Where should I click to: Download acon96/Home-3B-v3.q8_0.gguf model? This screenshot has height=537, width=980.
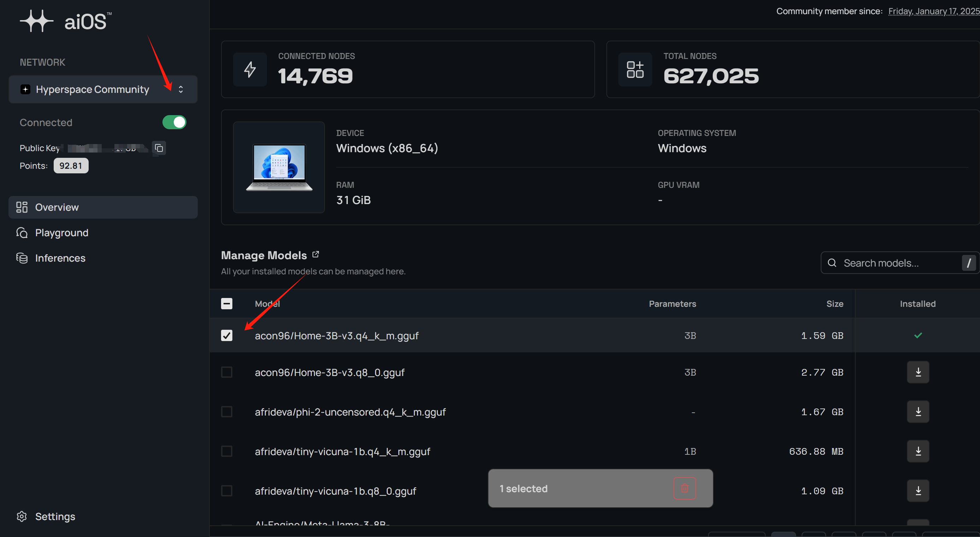[917, 372]
